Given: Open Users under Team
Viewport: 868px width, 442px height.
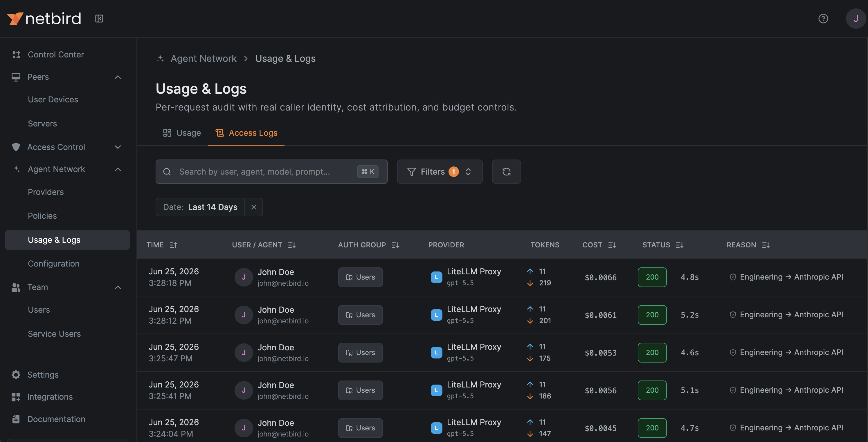Looking at the screenshot, I should (39, 310).
